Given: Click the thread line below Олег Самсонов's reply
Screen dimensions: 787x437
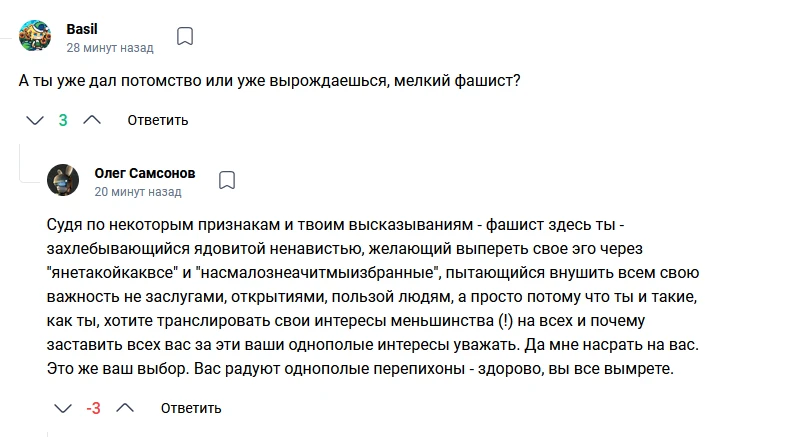Looking at the screenshot, I should pos(48,432).
